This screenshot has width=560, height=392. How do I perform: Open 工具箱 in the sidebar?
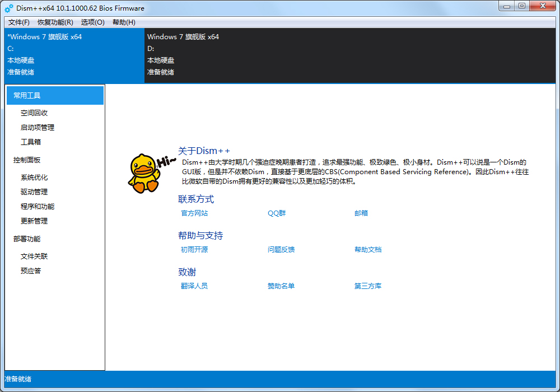pyautogui.click(x=31, y=142)
